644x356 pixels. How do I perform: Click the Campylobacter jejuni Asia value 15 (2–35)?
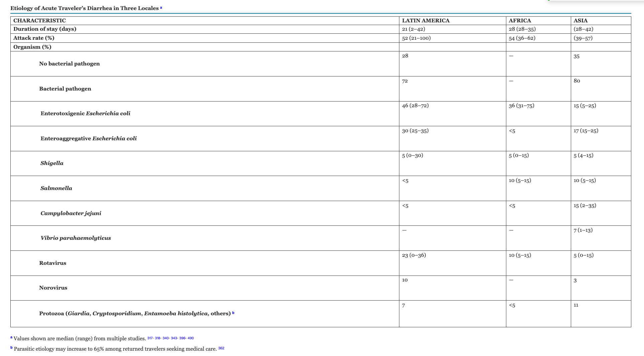[585, 206]
